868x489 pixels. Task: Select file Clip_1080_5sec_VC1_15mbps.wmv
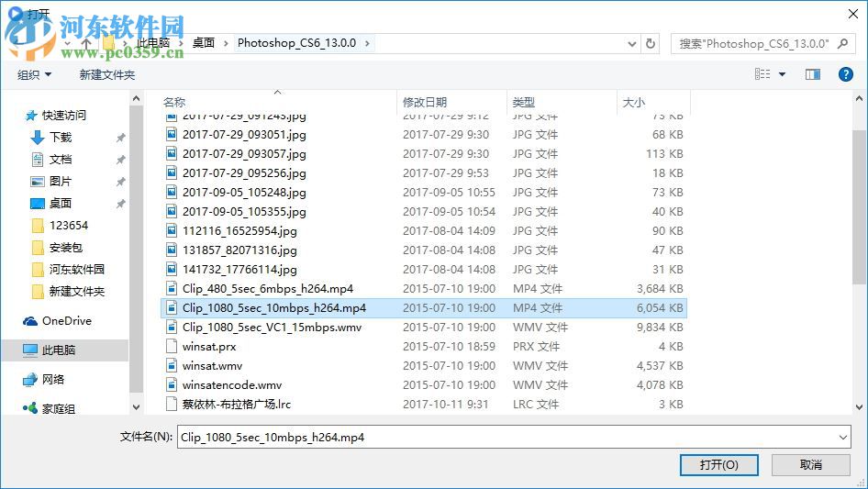click(x=272, y=328)
